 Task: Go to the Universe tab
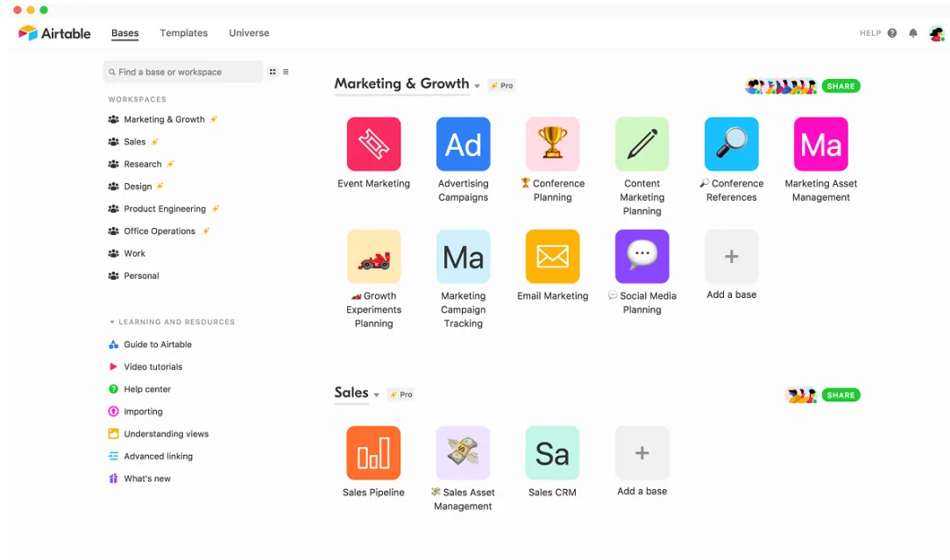point(249,33)
